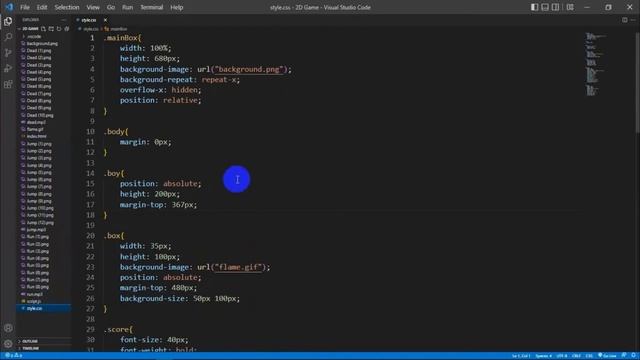
Task: Customize layout from the title bar
Action: pyautogui.click(x=570, y=7)
